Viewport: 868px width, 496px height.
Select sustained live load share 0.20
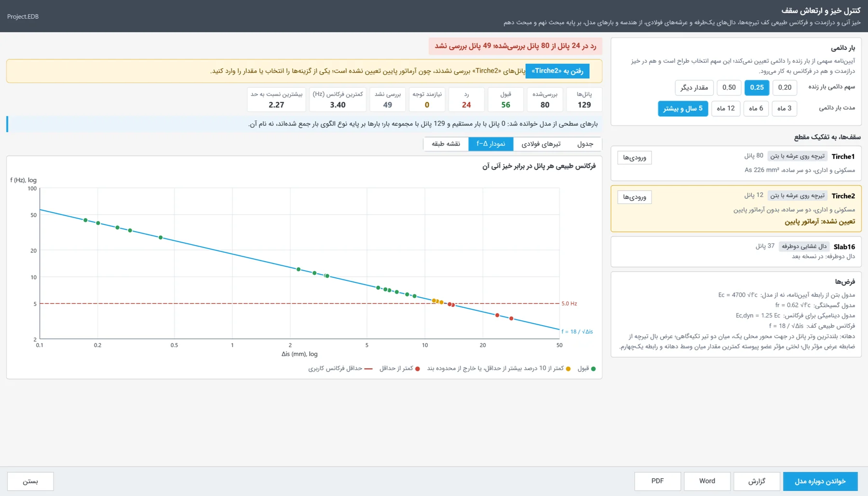click(785, 87)
